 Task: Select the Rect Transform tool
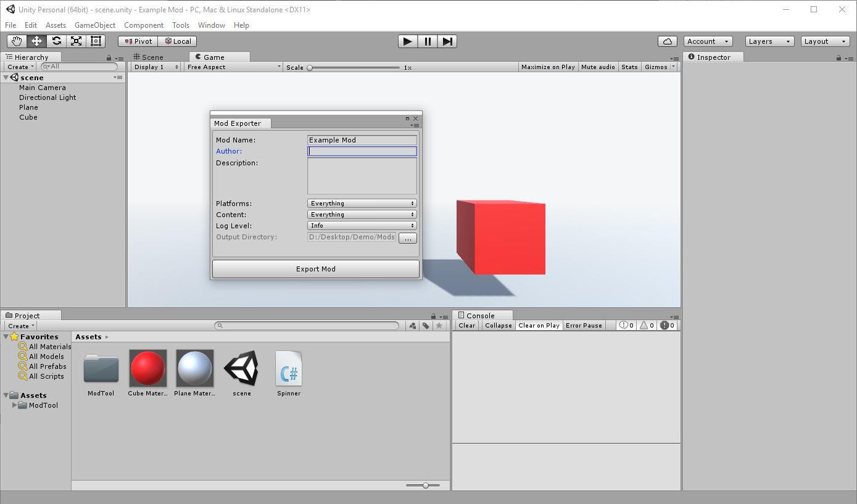click(x=96, y=41)
